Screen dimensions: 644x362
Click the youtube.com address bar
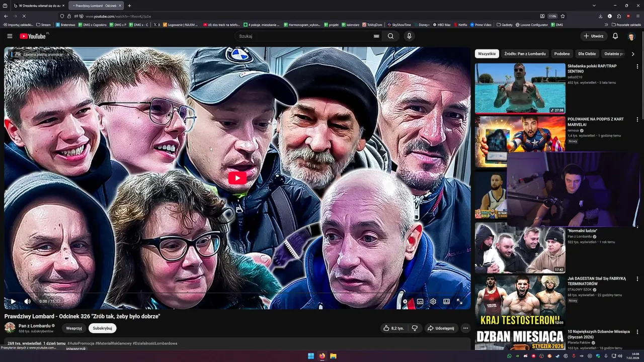click(x=302, y=16)
